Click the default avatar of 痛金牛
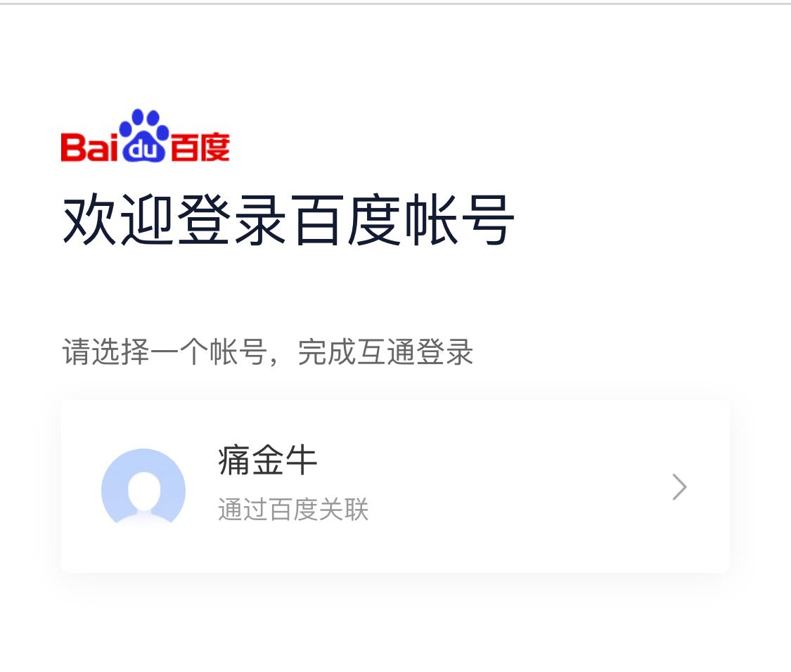 [143, 486]
